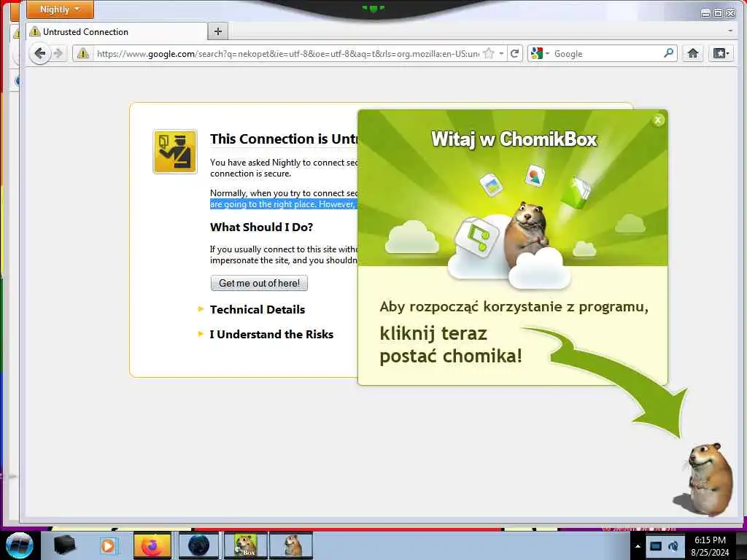Open the ChomikBox taskbar button
Viewport: 747px width, 560px height.
pos(246,545)
